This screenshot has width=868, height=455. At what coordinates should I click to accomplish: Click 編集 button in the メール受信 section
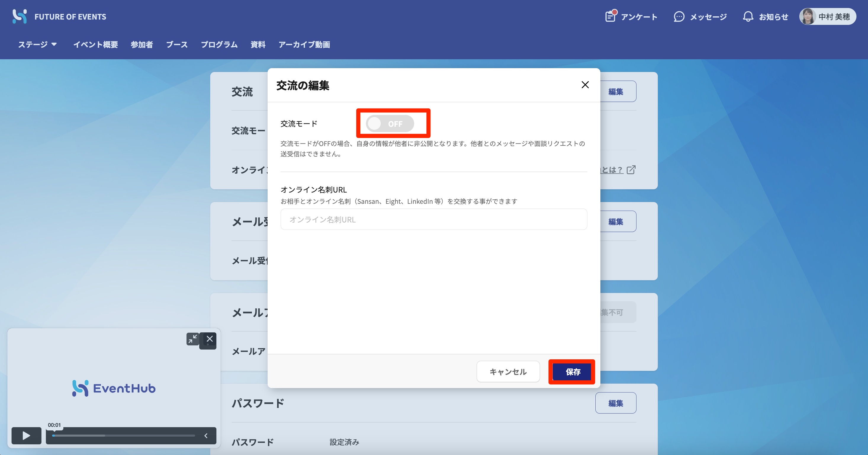(x=616, y=222)
